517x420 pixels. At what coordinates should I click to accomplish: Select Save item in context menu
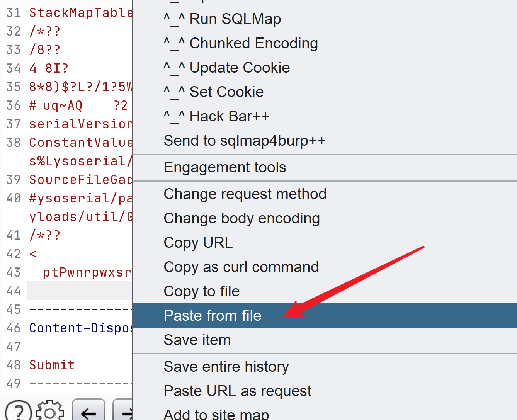click(x=197, y=340)
